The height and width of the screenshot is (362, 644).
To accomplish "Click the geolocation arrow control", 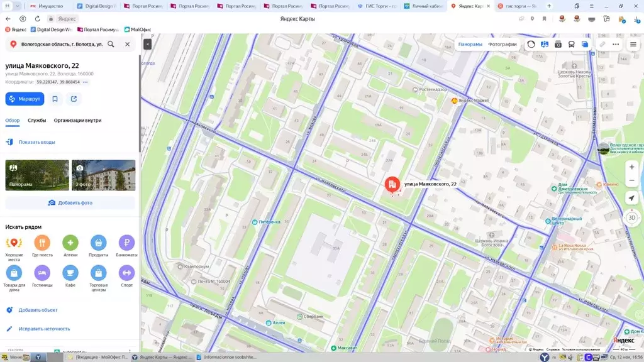I will (631, 198).
